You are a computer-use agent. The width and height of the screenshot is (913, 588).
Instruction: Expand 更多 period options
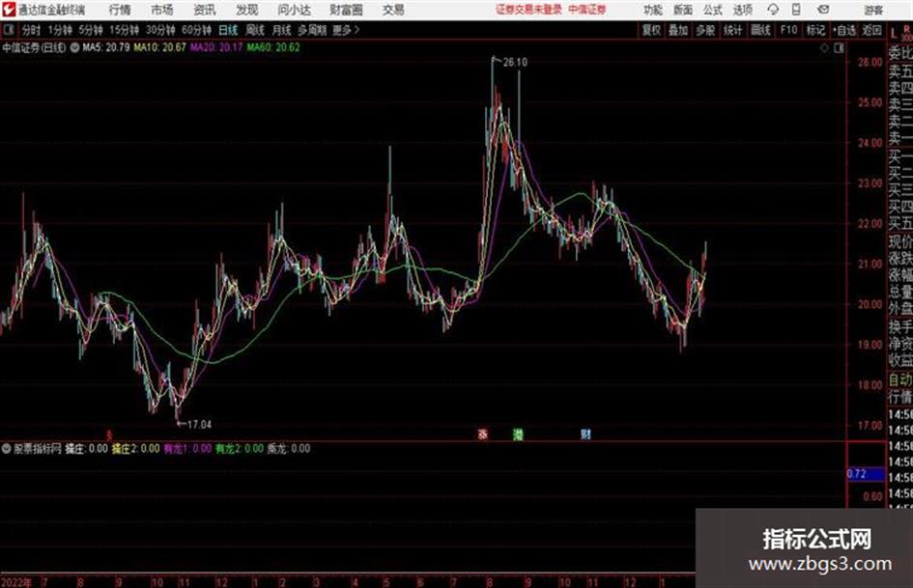pyautogui.click(x=346, y=30)
